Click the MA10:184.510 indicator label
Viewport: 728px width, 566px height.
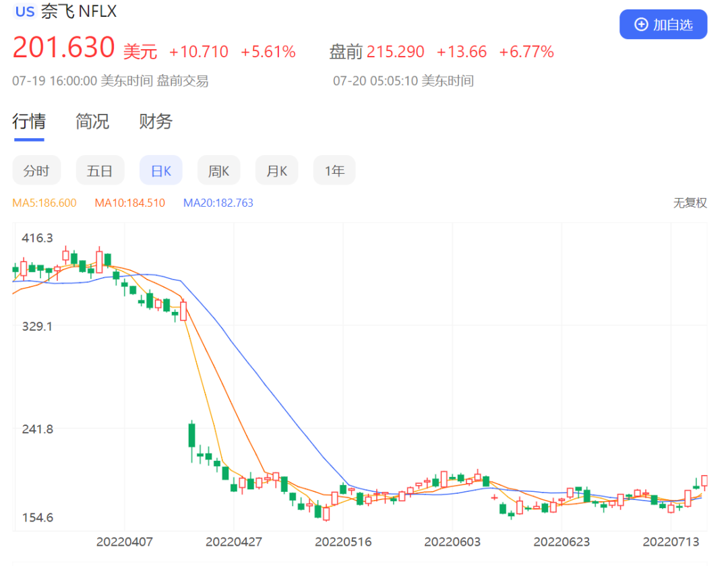click(x=129, y=203)
